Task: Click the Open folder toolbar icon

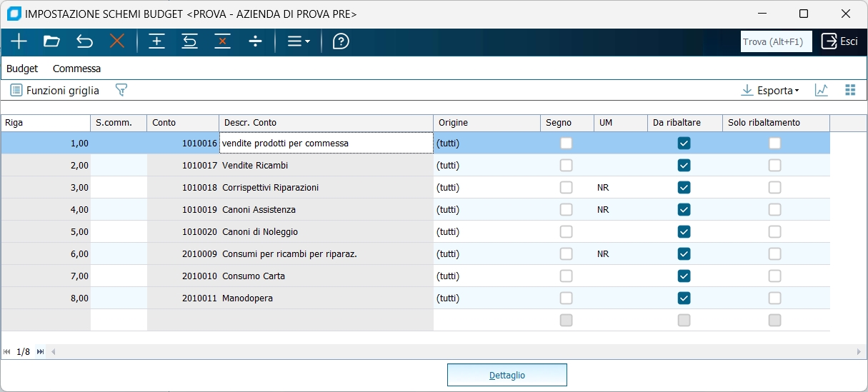Action: point(51,41)
